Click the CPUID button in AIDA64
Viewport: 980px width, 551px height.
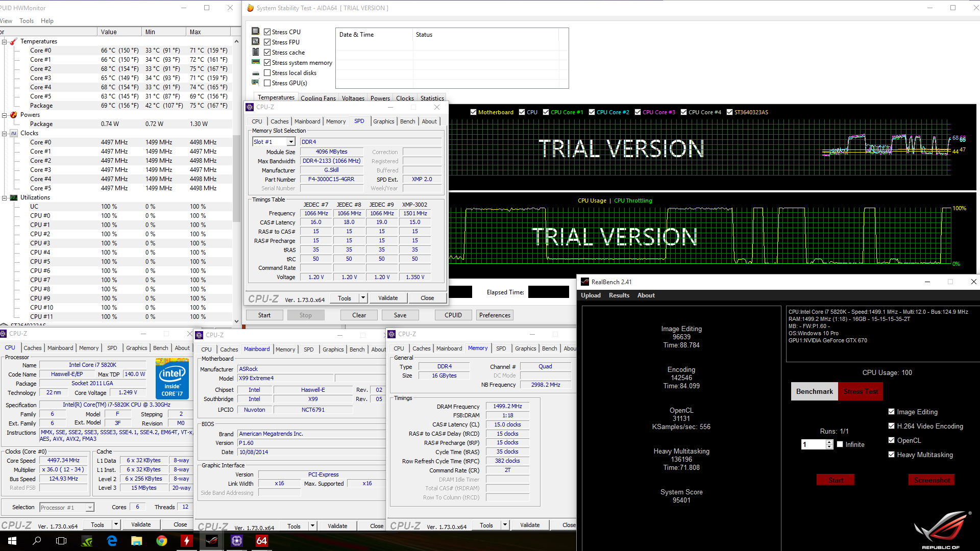click(x=453, y=315)
